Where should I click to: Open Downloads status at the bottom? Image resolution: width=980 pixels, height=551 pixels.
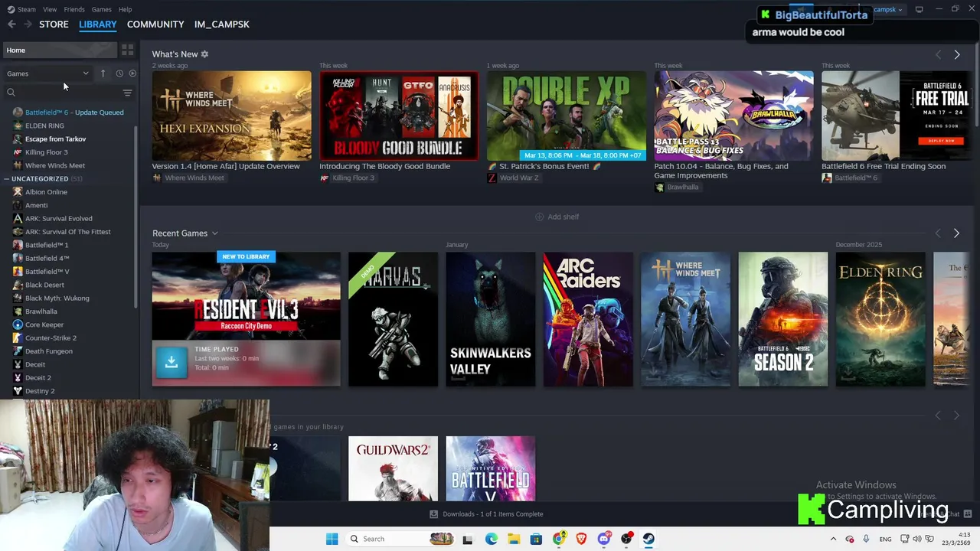(486, 514)
